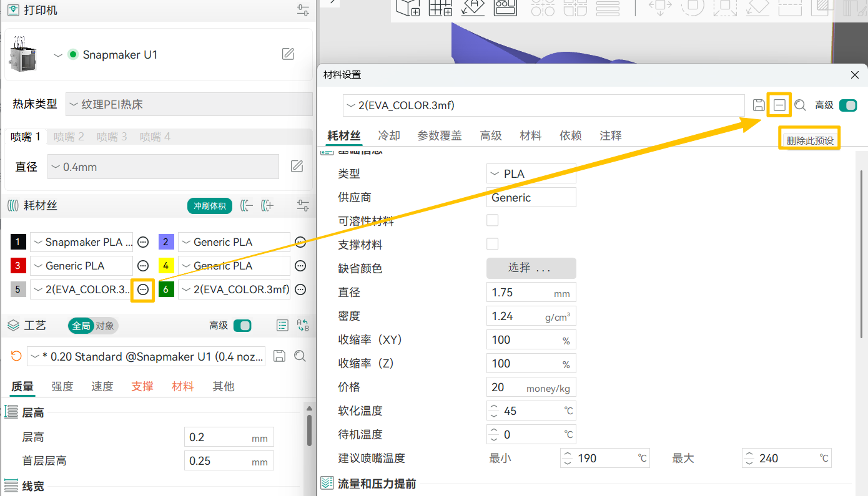The width and height of the screenshot is (868, 496).
Task: Switch to the 冷却 tab
Action: 389,135
